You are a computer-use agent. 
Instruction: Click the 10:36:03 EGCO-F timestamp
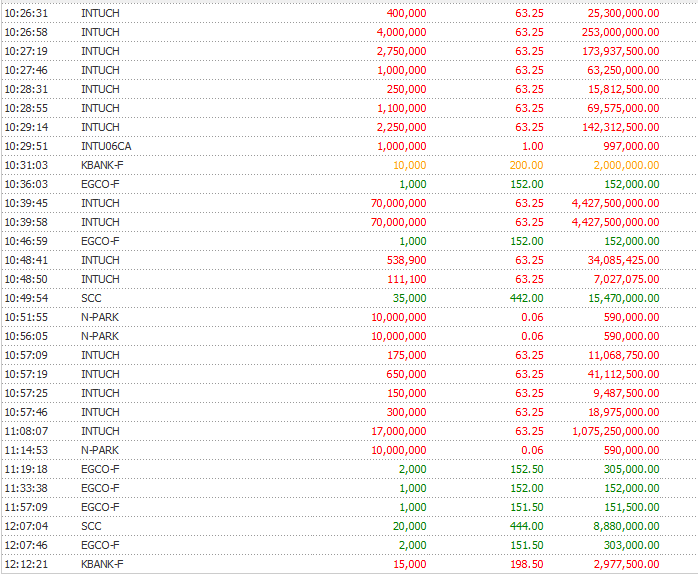(x=26, y=184)
